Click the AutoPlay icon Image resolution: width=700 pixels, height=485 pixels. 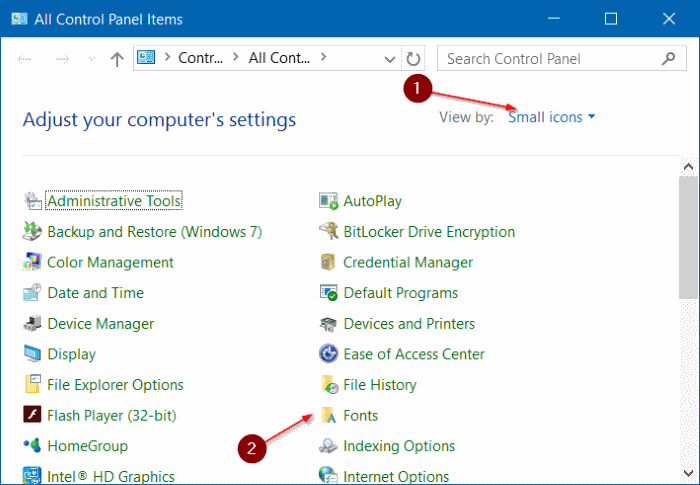point(329,201)
